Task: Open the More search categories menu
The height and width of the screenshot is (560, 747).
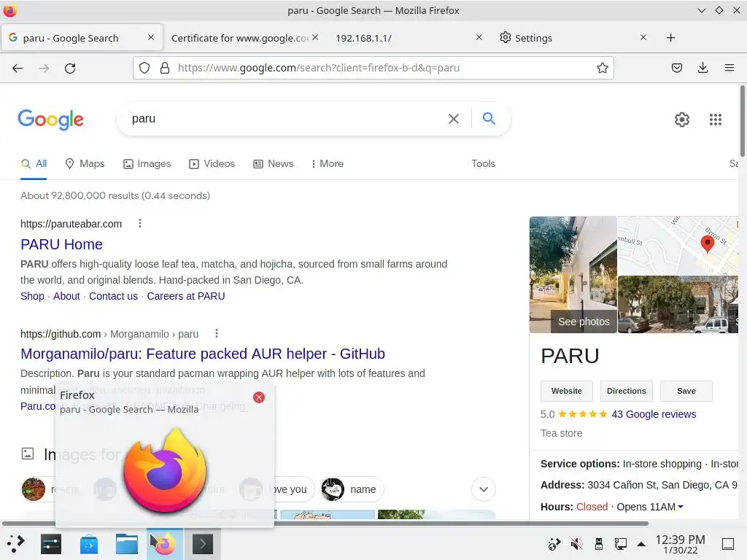Action: click(x=328, y=164)
